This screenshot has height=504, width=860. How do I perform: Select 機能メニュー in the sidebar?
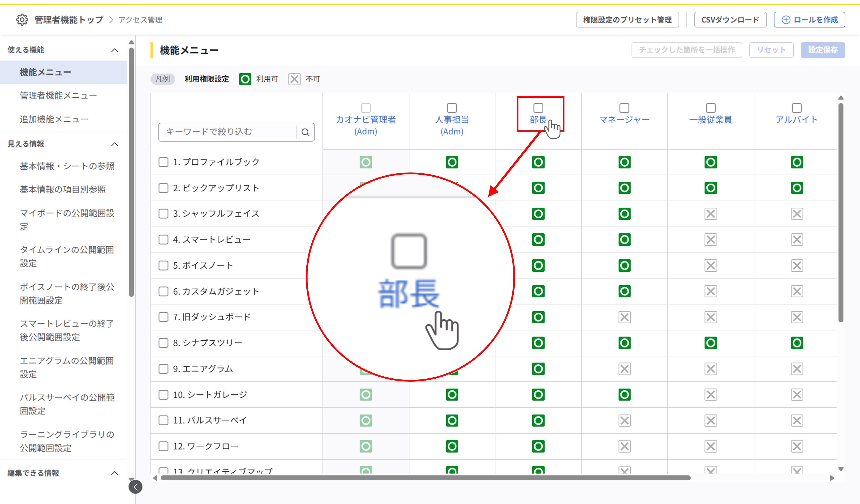[63, 72]
